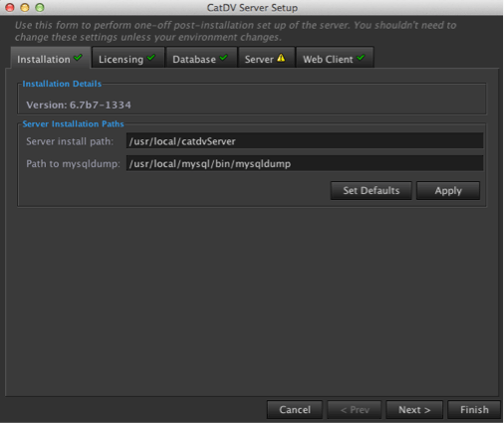Go to the Web Client tab

pos(335,59)
